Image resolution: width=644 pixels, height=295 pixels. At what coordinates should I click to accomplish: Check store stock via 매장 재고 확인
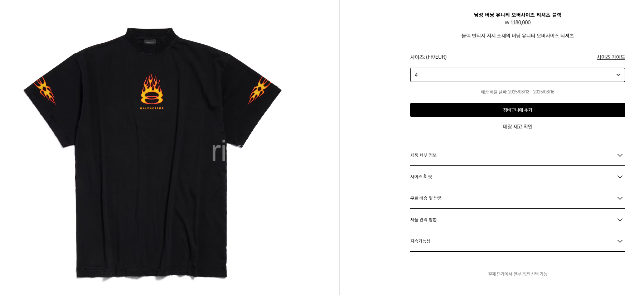[x=517, y=127]
